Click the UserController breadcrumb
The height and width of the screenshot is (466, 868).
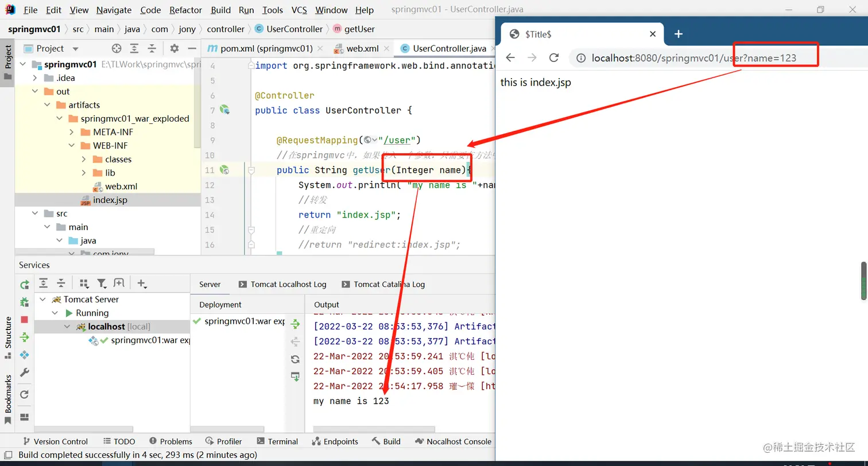(x=288, y=29)
